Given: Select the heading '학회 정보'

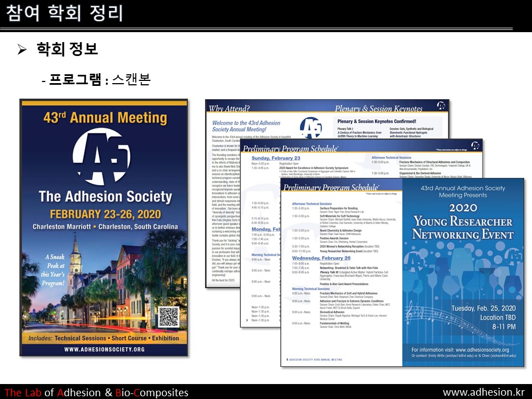Looking at the screenshot, I should pyautogui.click(x=67, y=49).
